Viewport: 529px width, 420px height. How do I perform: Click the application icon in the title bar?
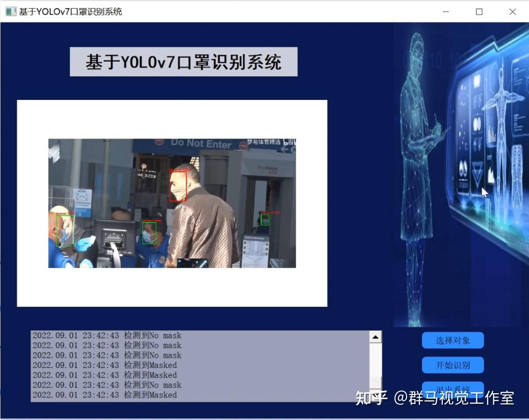click(x=10, y=11)
